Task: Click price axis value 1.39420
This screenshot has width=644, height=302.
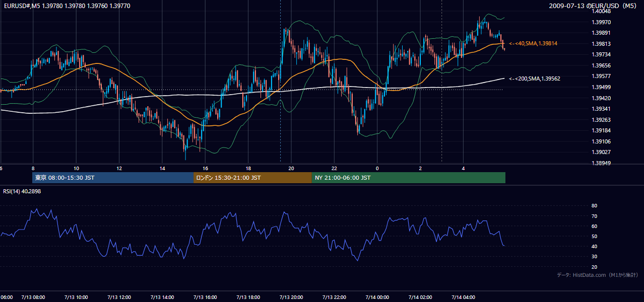Action: point(601,98)
